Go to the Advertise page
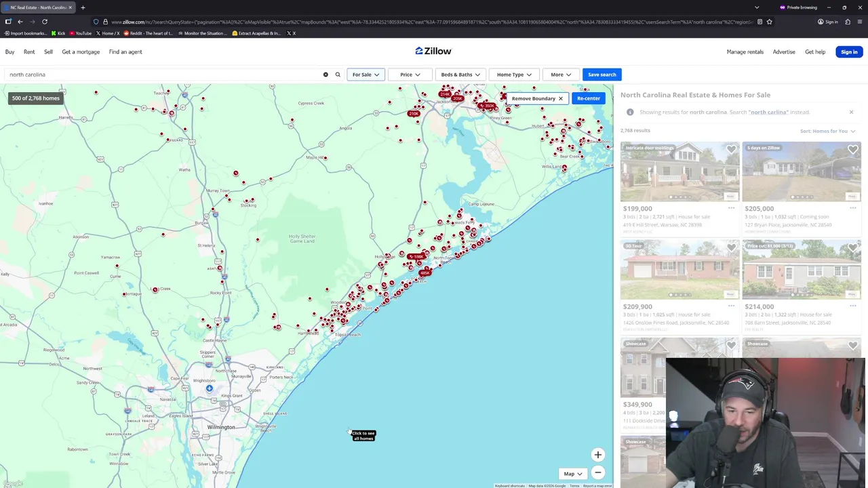868x488 pixels. coord(784,52)
